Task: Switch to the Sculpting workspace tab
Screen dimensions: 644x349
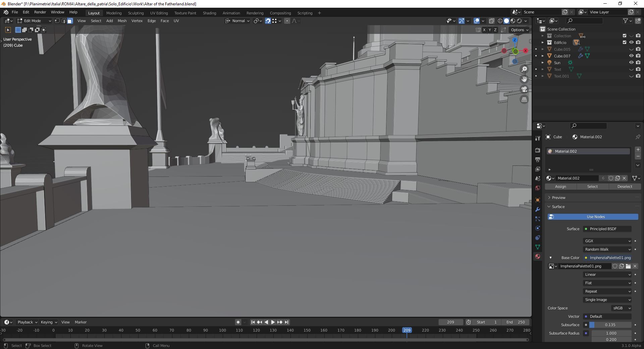Action: (x=136, y=13)
